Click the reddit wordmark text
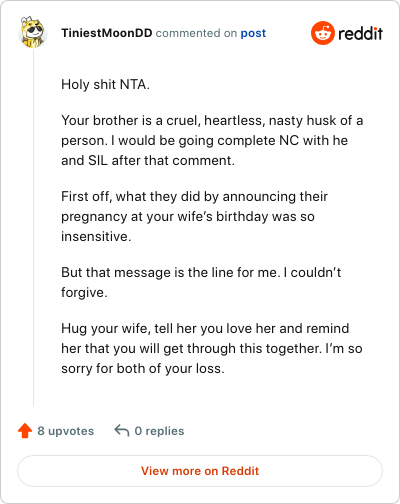 pyautogui.click(x=360, y=33)
